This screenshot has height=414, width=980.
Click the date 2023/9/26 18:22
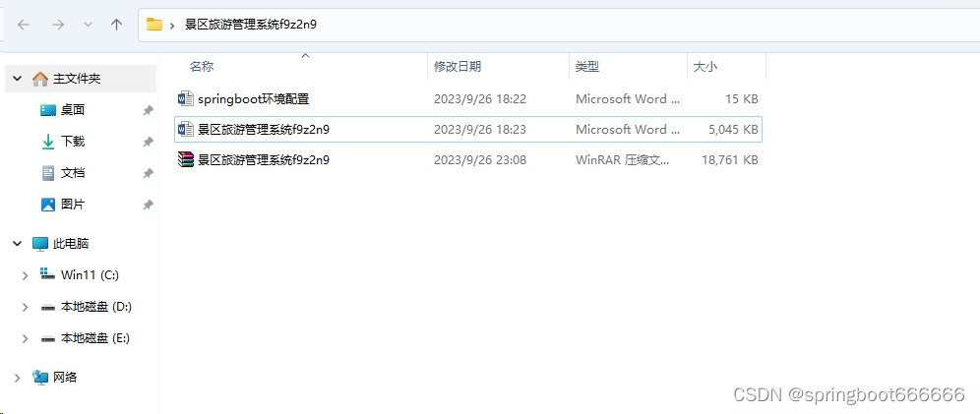[x=480, y=98]
